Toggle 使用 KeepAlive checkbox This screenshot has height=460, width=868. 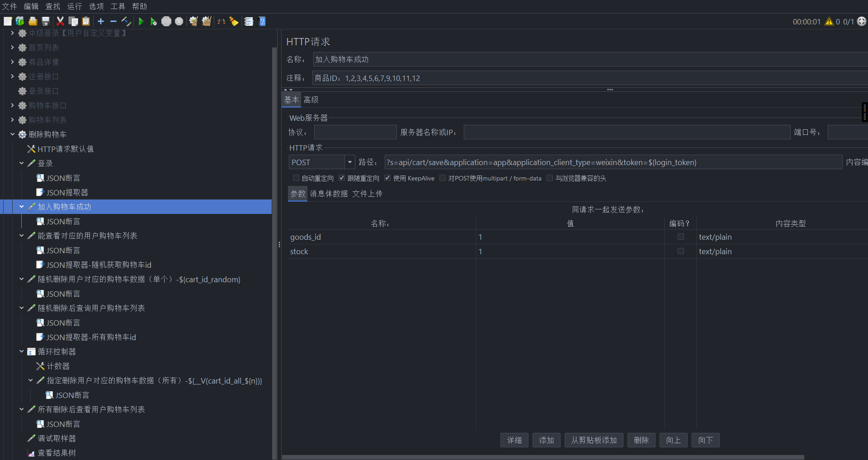point(387,178)
